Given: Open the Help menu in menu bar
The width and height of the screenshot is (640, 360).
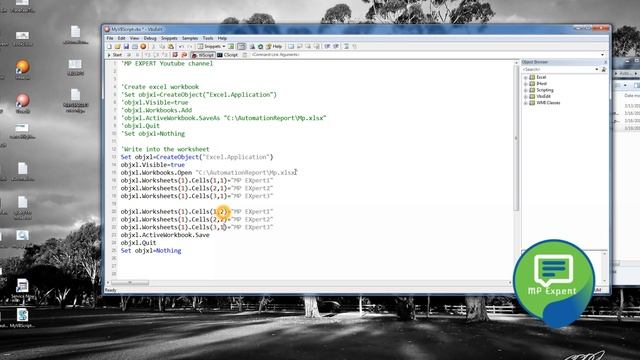Looking at the screenshot, I should [222, 38].
